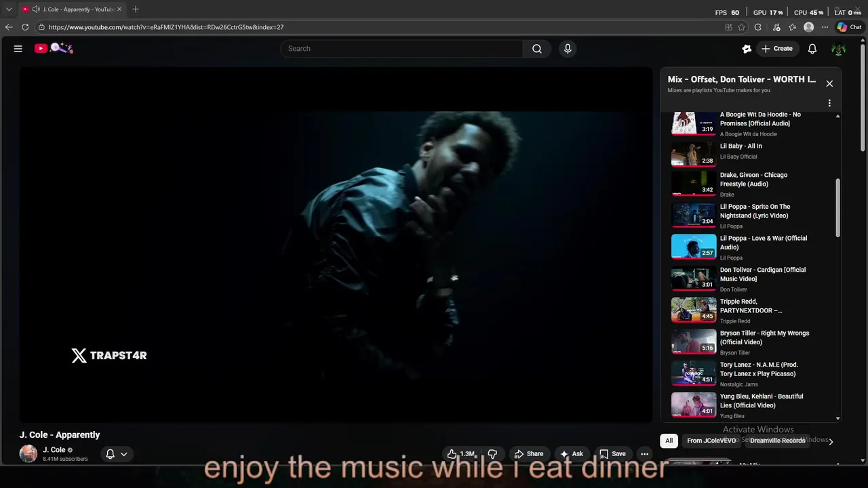The image size is (868, 488).
Task: Select the Dreamville Records chip
Action: point(777,441)
